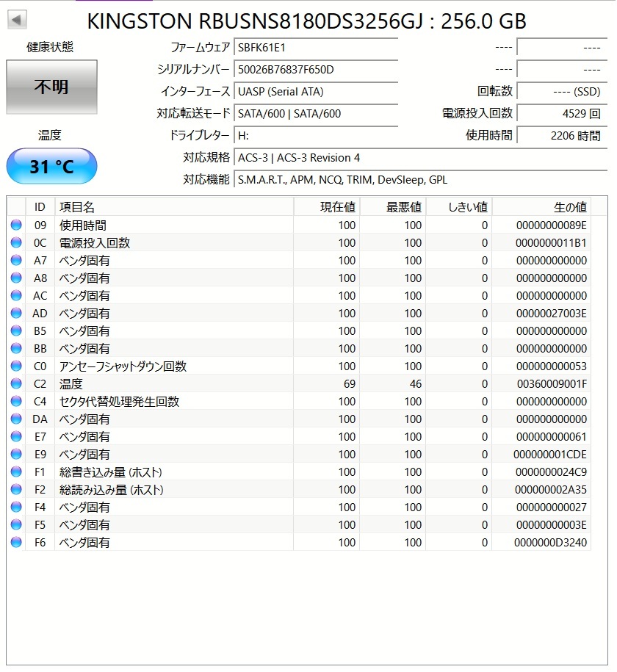The width and height of the screenshot is (617, 672).
Task: Click the drive title KINGSTON RBUSNS8180DS3256GJ
Action: [255, 21]
